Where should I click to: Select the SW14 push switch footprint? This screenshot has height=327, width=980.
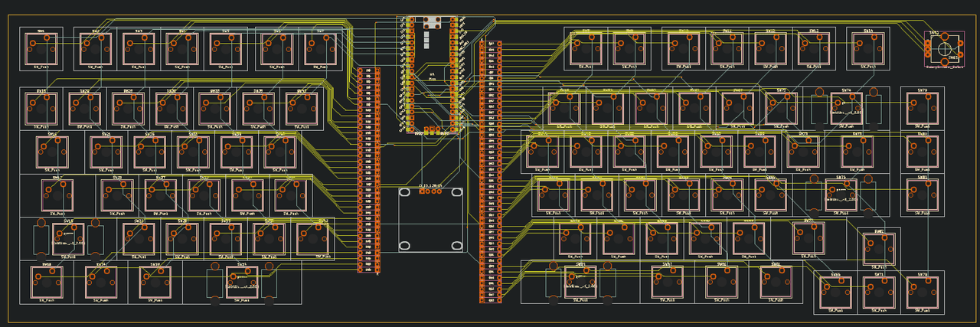867,50
